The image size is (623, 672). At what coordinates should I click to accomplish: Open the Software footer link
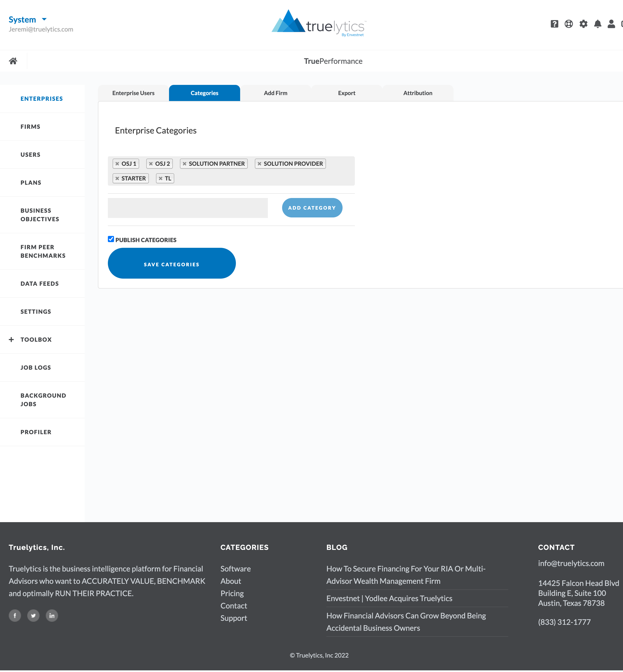point(236,569)
